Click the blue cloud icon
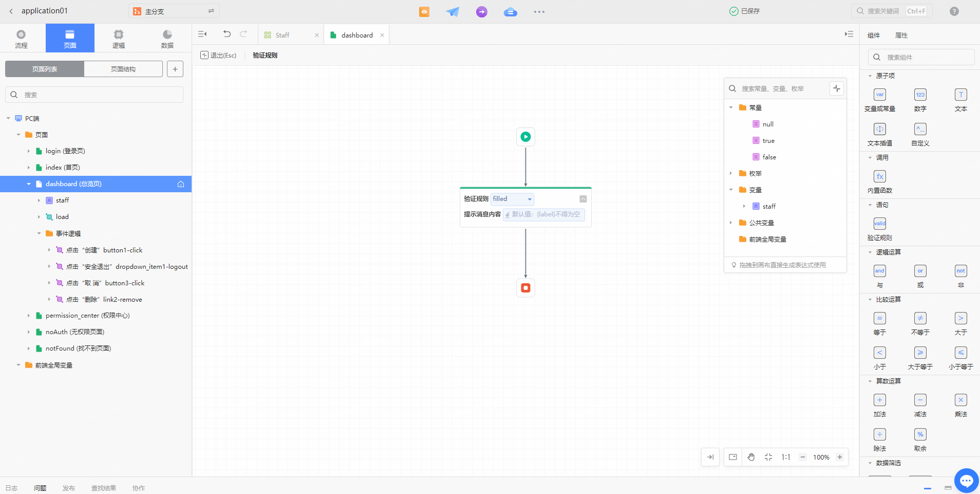The image size is (980, 494). (511, 11)
